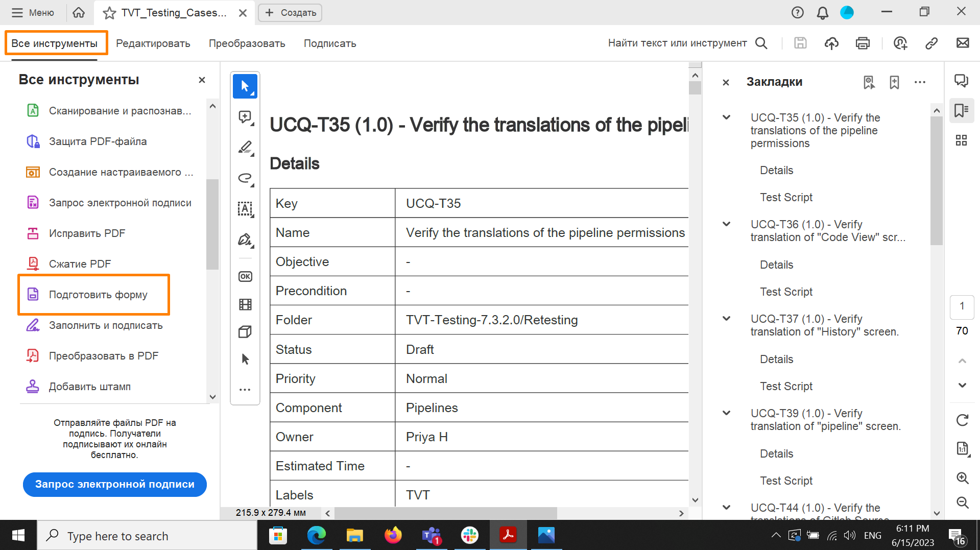The image size is (980, 550).
Task: Select the film strip media tool
Action: pos(245,304)
